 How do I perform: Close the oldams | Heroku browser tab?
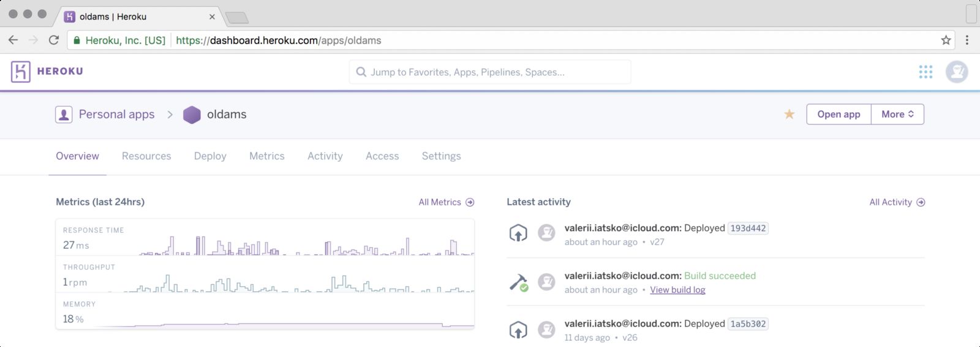[212, 17]
